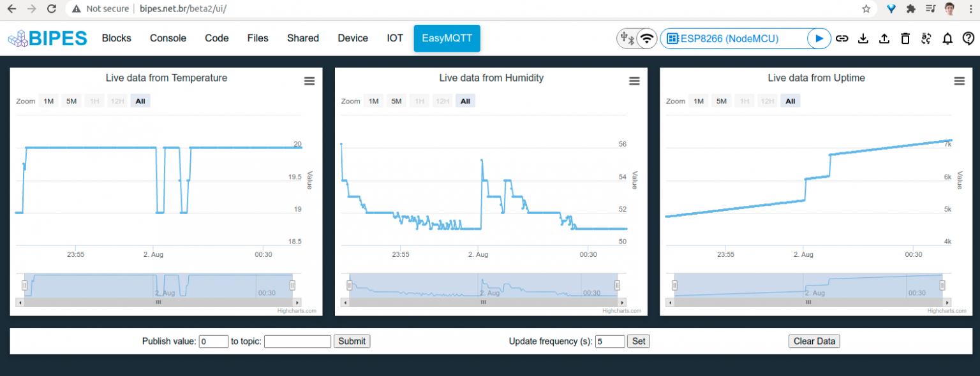
Task: Open the share link icon
Action: pyautogui.click(x=842, y=38)
